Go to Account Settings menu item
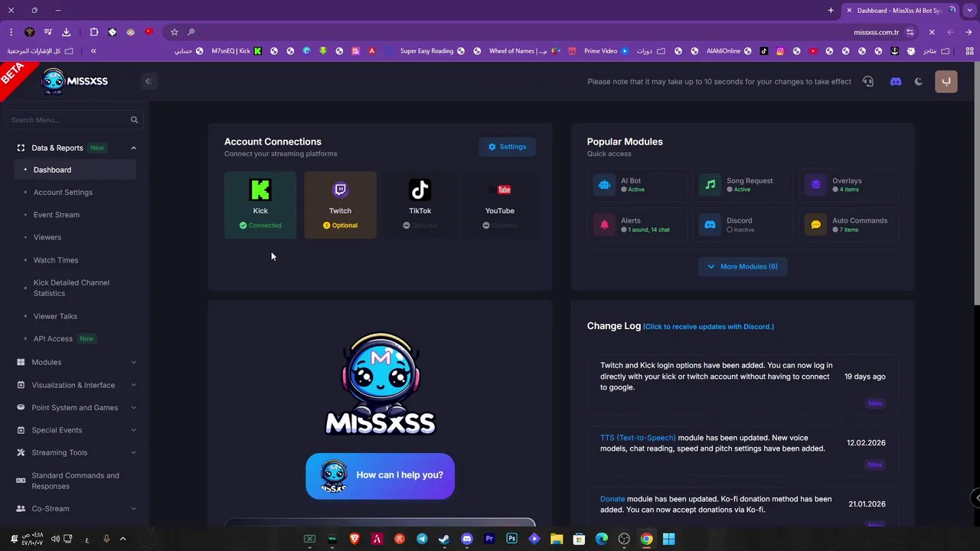The image size is (980, 551). 63,192
